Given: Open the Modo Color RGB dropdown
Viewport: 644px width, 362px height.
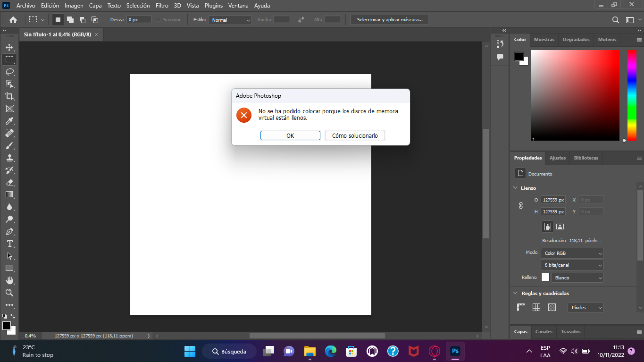Looking at the screenshot, I should pyautogui.click(x=572, y=253).
